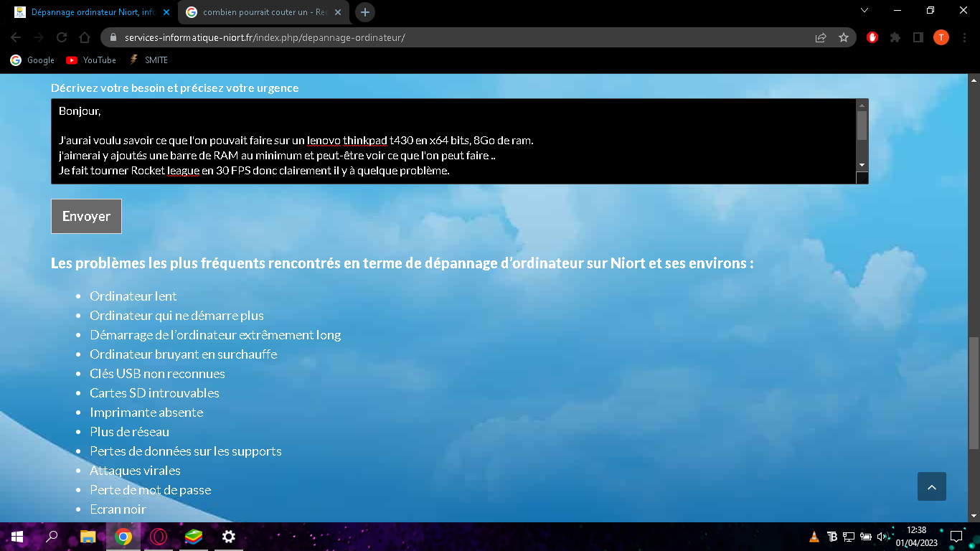Image resolution: width=980 pixels, height=551 pixels.
Task: Go back to the previous page
Action: point(16,37)
